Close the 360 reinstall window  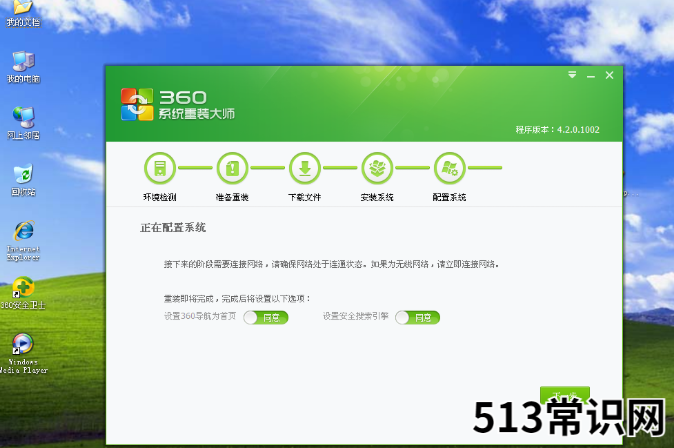610,75
